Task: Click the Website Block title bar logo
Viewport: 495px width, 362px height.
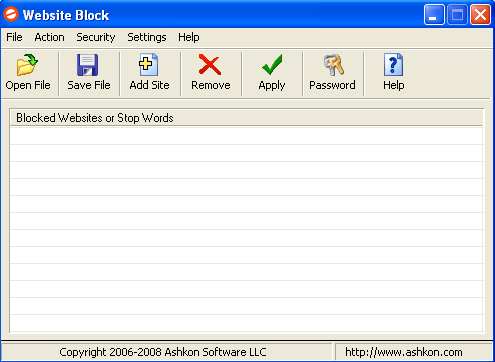Action: 11,15
